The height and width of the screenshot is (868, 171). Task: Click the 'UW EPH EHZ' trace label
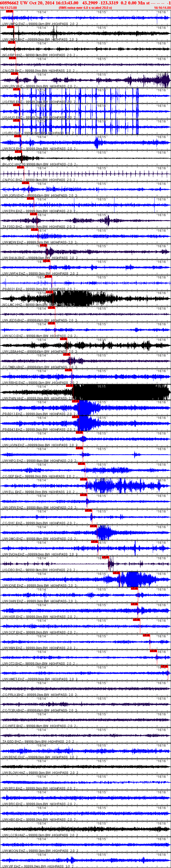click(13, 211)
